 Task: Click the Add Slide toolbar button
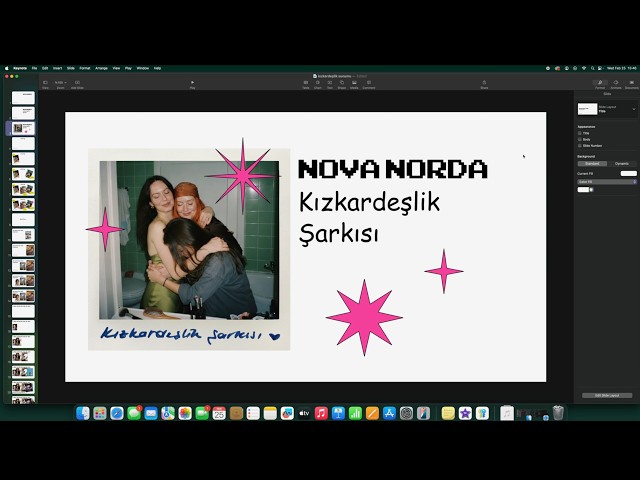click(x=77, y=84)
